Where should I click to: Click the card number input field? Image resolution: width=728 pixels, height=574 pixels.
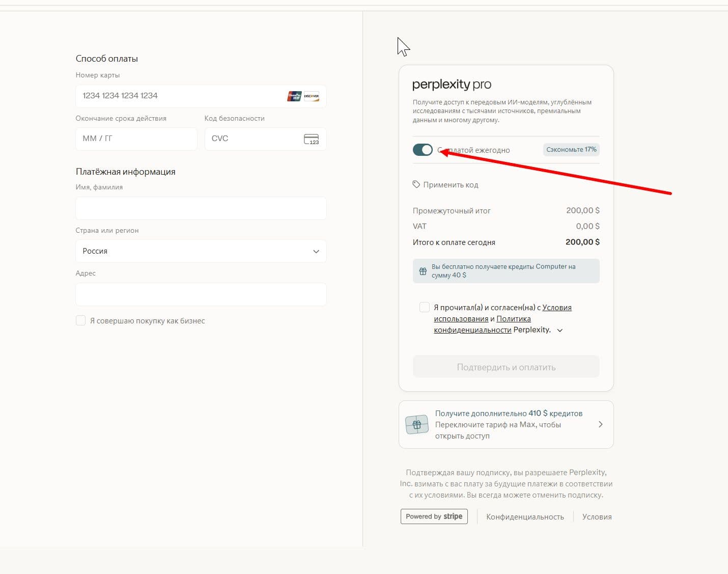coord(201,96)
